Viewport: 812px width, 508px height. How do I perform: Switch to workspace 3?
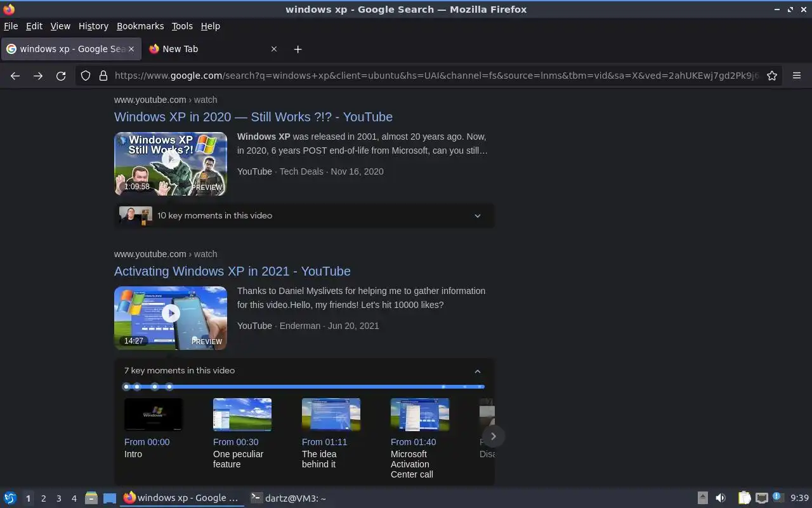click(x=58, y=498)
